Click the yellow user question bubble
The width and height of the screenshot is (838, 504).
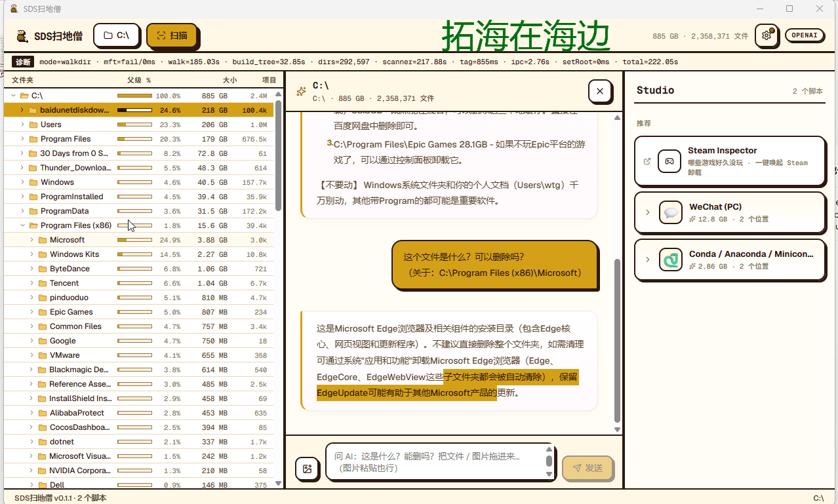point(495,265)
